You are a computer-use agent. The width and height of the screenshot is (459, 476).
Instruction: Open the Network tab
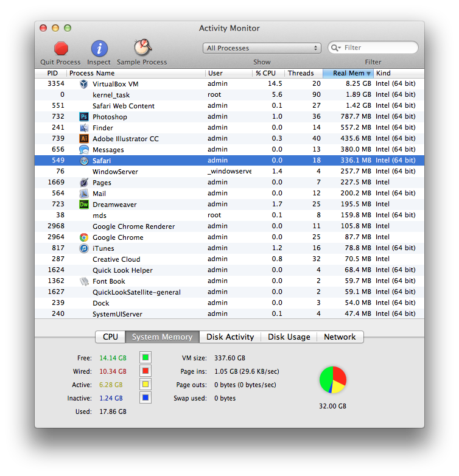pyautogui.click(x=340, y=337)
